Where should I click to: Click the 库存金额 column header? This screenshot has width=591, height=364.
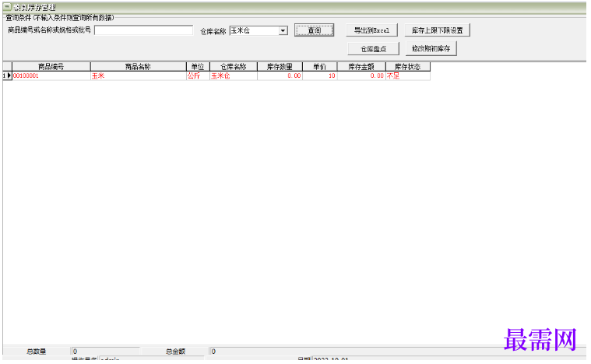pyautogui.click(x=361, y=67)
